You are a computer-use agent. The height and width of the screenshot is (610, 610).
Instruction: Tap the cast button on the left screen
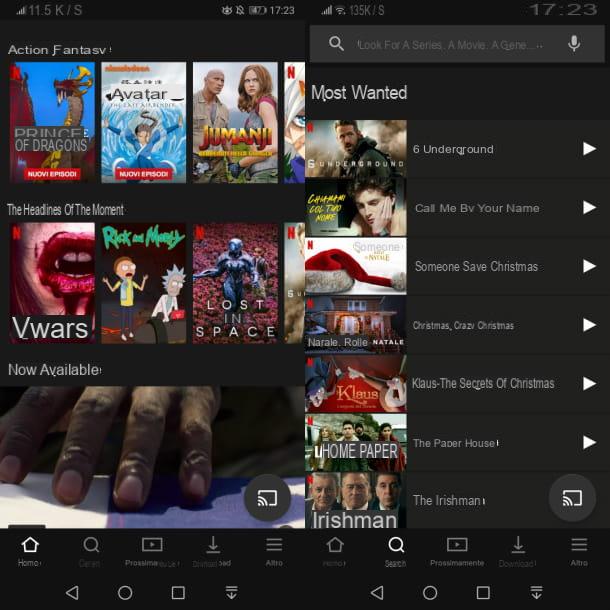pos(267,498)
